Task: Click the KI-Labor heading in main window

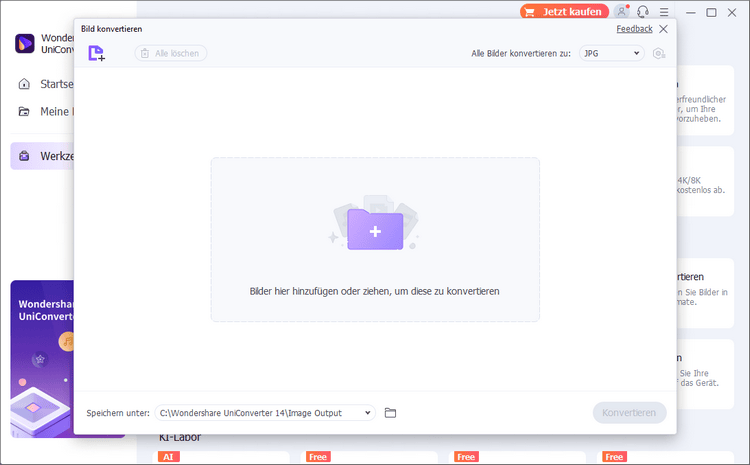Action: (180, 438)
